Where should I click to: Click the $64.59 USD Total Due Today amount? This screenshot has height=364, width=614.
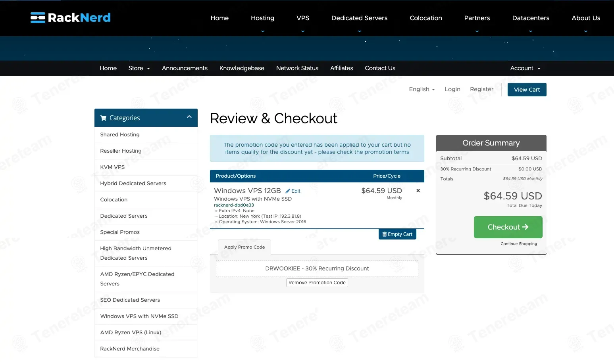tap(513, 196)
